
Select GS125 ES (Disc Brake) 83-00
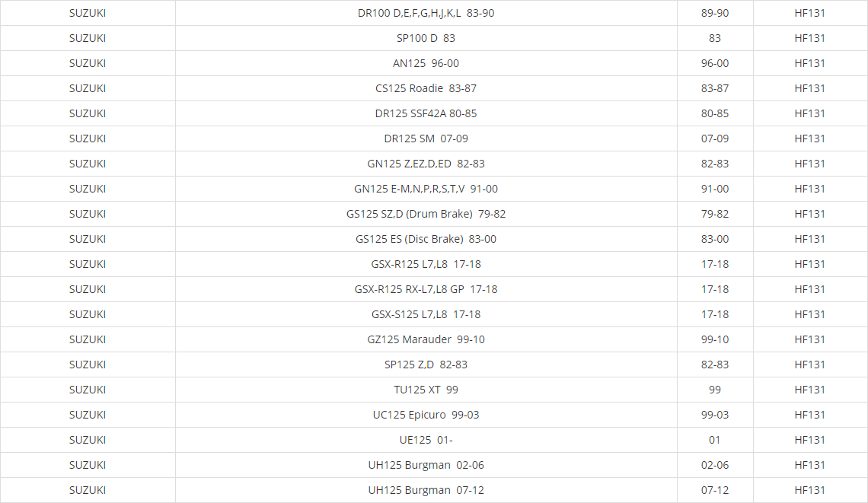click(x=426, y=239)
